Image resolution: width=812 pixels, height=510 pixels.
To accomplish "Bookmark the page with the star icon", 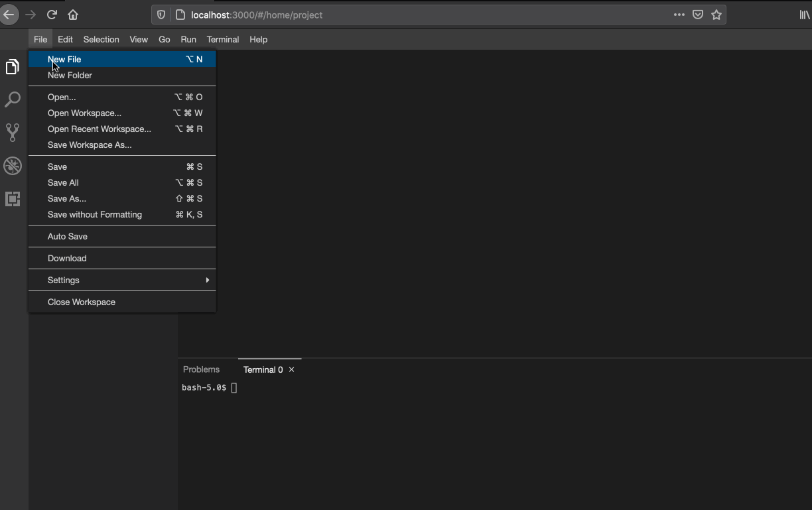I will (x=716, y=14).
